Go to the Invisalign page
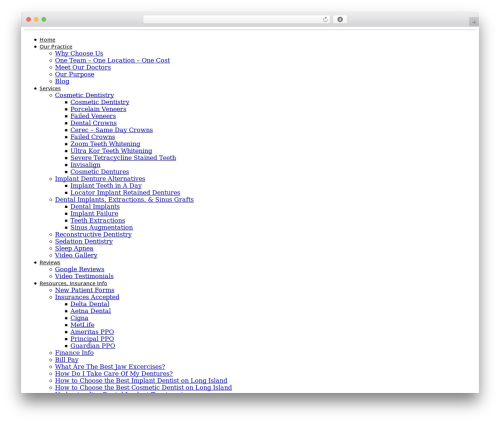 point(85,165)
